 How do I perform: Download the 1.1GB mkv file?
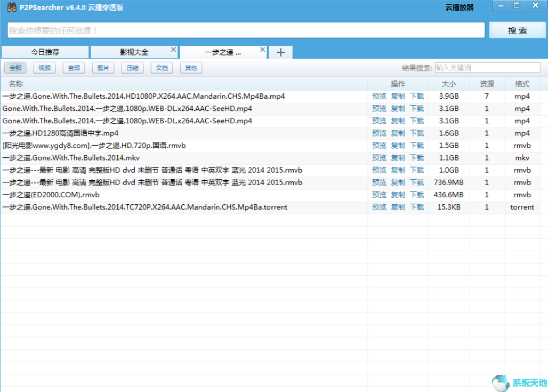click(417, 158)
